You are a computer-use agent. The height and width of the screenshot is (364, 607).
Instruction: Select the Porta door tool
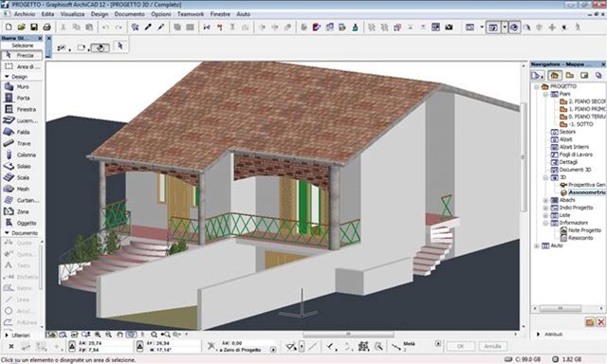tap(22, 98)
